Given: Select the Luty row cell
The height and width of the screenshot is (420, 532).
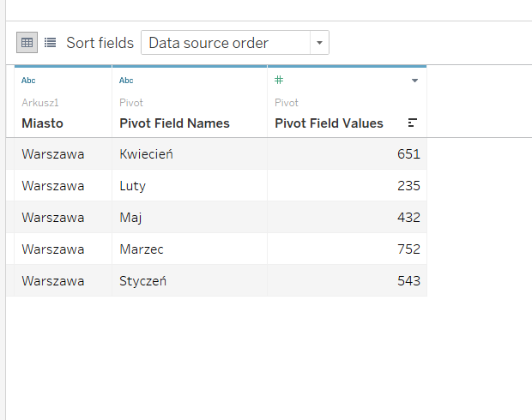Looking at the screenshot, I should coord(133,186).
